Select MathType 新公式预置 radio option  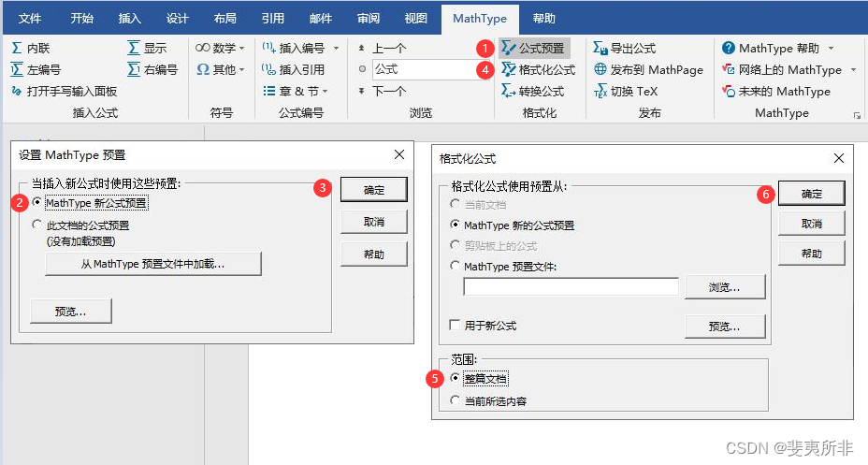pos(37,203)
